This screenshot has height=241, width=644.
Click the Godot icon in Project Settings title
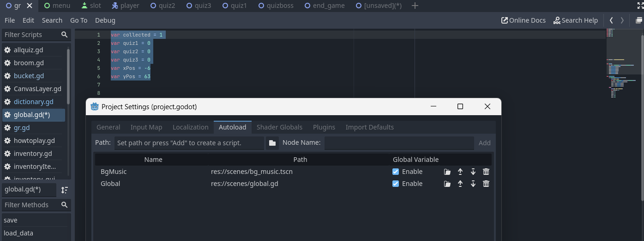pos(95,106)
